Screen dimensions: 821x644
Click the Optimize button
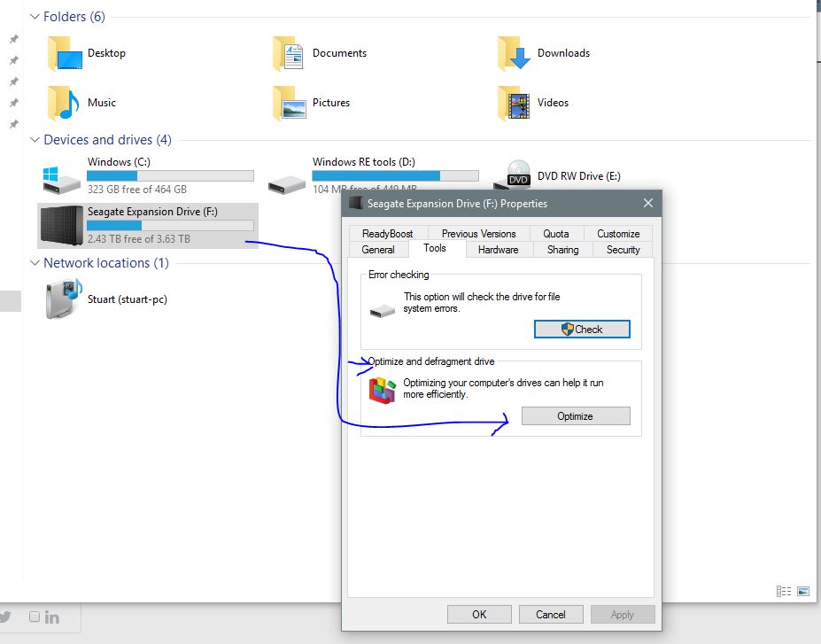point(576,415)
